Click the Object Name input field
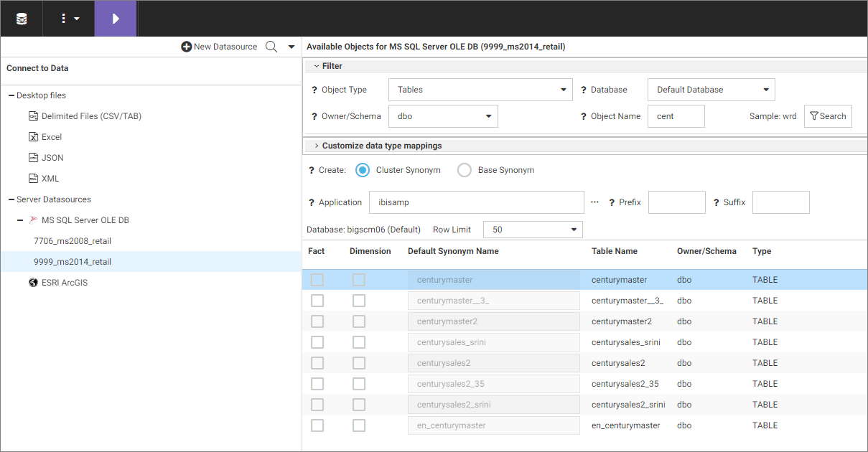Viewport: 868px width, 452px height. click(676, 116)
